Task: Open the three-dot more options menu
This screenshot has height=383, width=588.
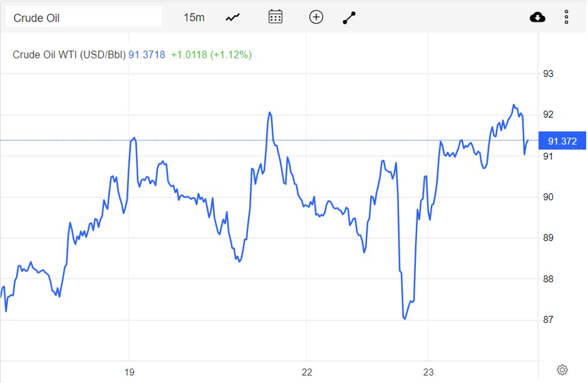Action: click(566, 17)
